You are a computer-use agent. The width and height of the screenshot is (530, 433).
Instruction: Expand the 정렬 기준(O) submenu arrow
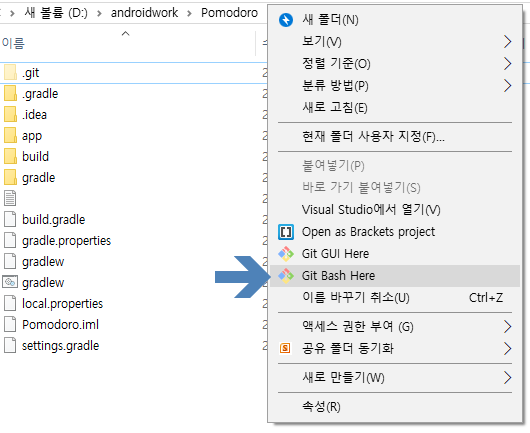(507, 64)
